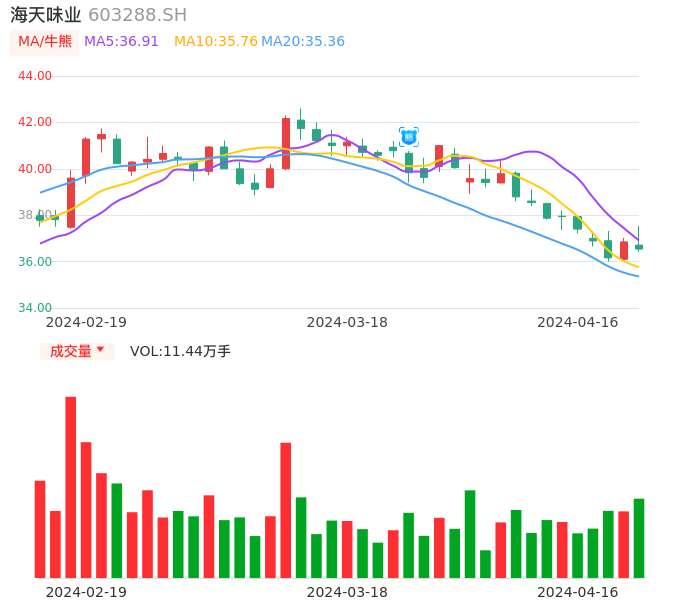Click the stock name 海天味业
Image resolution: width=686 pixels, height=606 pixels.
click(46, 15)
